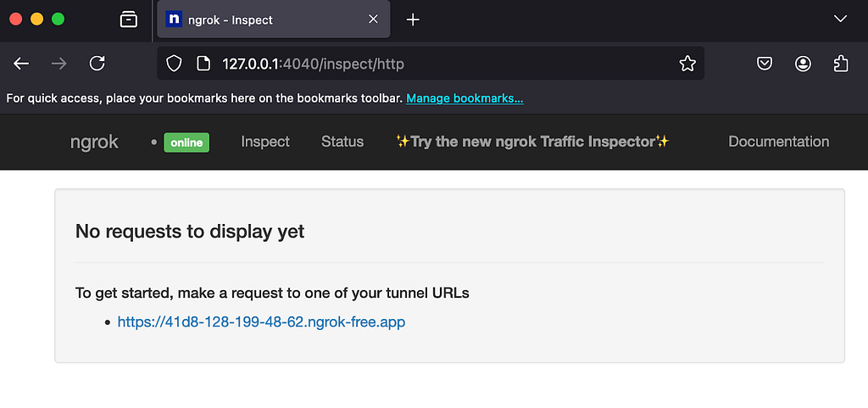Open the Status menu item
The height and width of the screenshot is (408, 868).
coord(342,142)
